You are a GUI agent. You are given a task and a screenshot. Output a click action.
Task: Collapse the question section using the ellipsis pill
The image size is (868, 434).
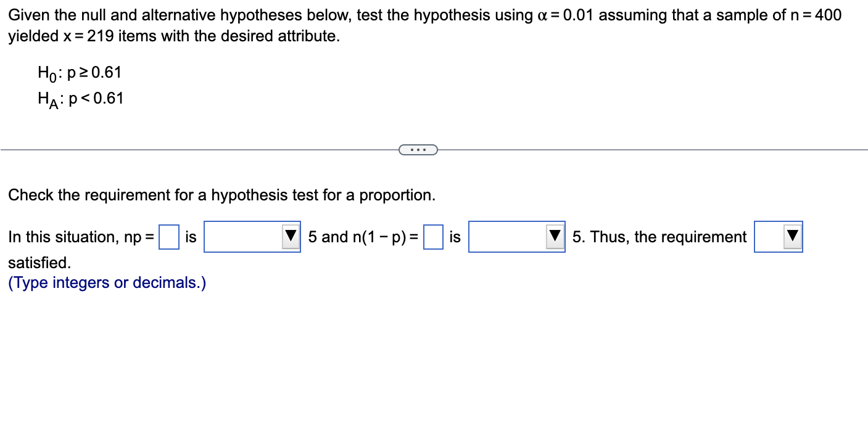419,149
